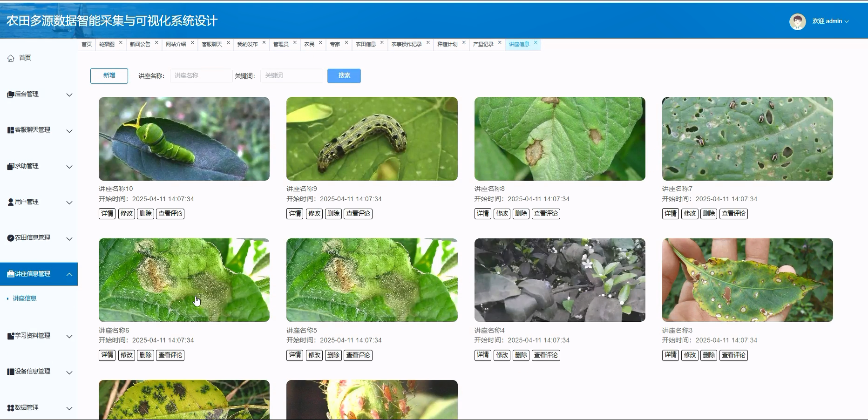Click the 搜索 button
868x420 pixels.
(x=344, y=76)
